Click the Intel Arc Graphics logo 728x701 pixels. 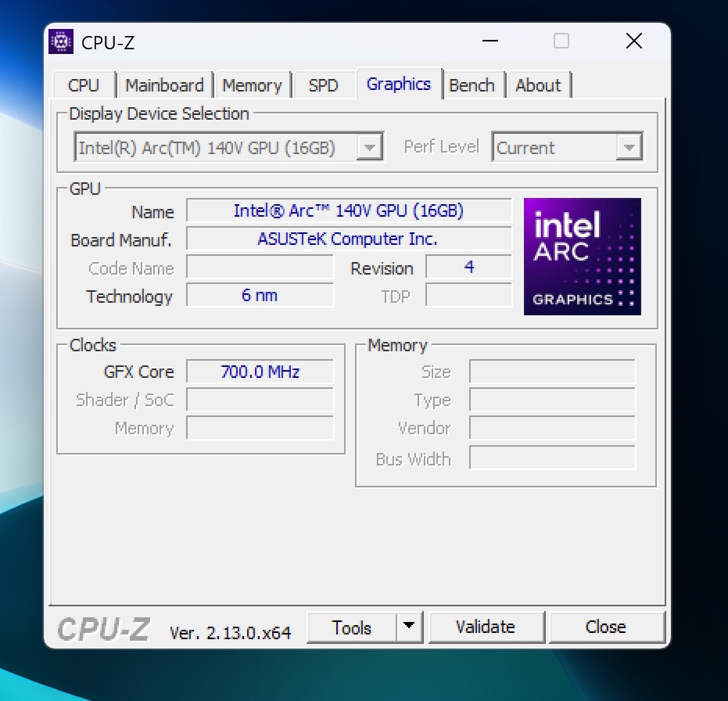(583, 257)
